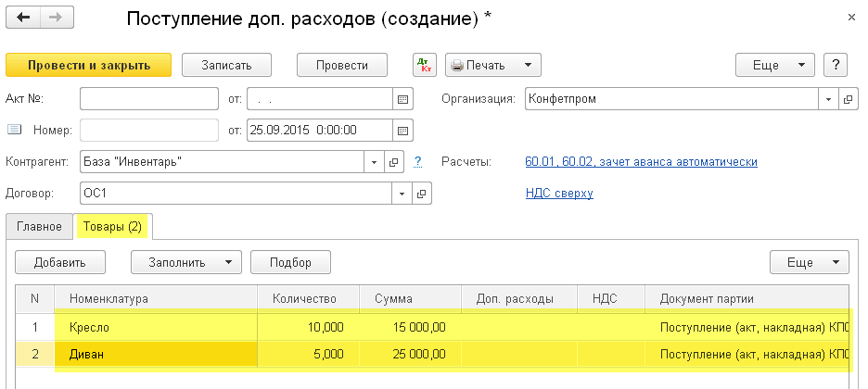Open the Договор record via open icon
This screenshot has height=389, width=868.
422,194
